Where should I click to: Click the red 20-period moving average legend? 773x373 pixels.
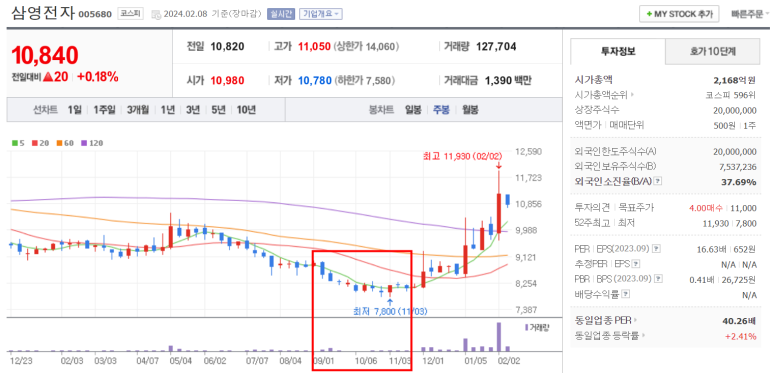tap(40, 143)
